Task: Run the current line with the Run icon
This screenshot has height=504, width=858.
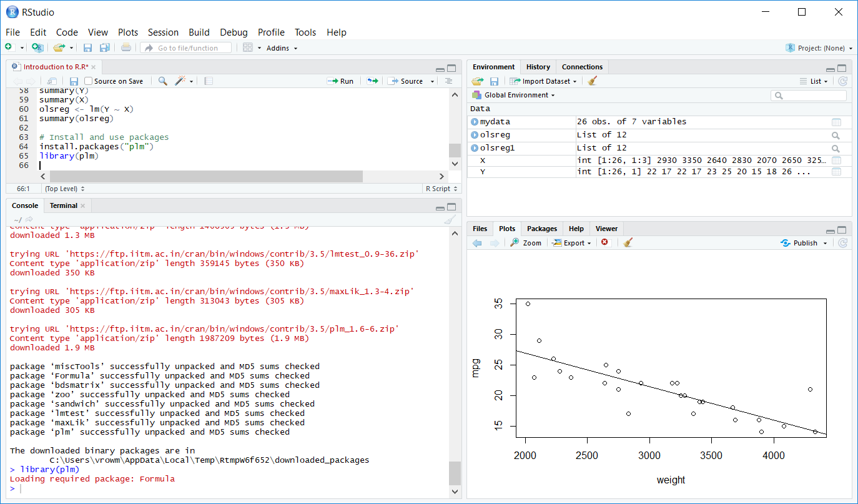Action: [x=341, y=81]
